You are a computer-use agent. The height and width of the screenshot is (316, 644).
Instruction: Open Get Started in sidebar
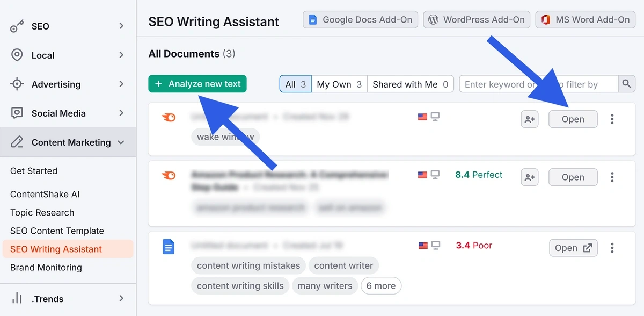tap(34, 171)
